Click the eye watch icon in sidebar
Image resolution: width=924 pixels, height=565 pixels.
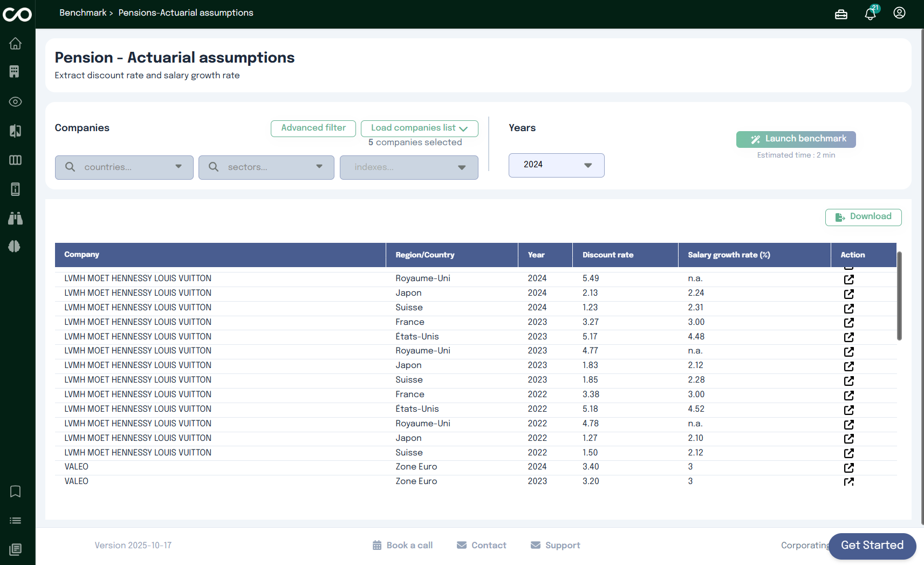click(x=15, y=101)
